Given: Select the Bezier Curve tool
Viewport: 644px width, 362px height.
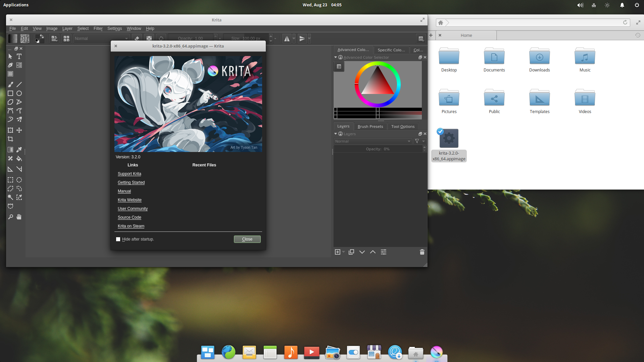Looking at the screenshot, I should tap(10, 111).
